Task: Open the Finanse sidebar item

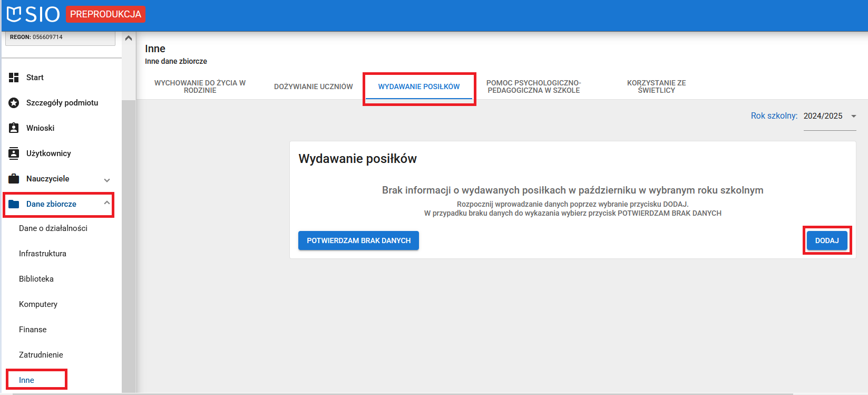Action: [x=33, y=330]
